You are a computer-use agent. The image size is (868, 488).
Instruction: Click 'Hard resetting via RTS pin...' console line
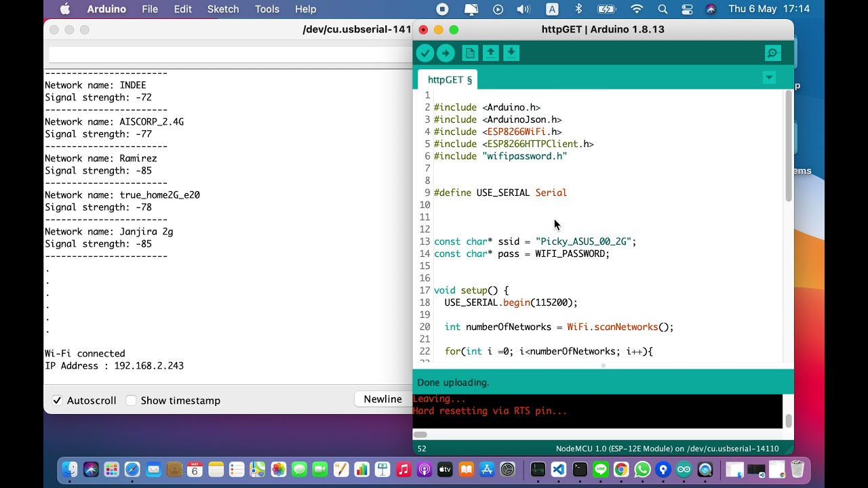490,411
